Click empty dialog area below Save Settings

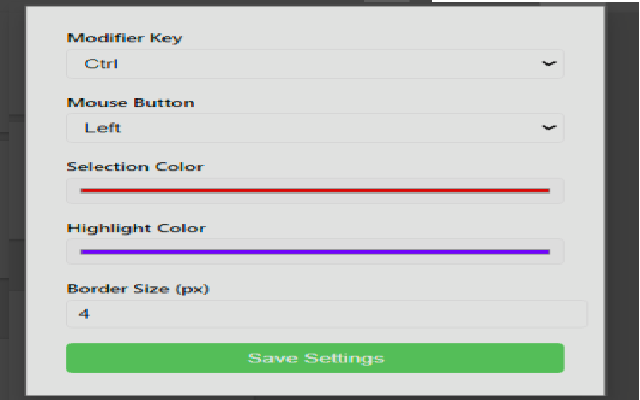[315, 384]
